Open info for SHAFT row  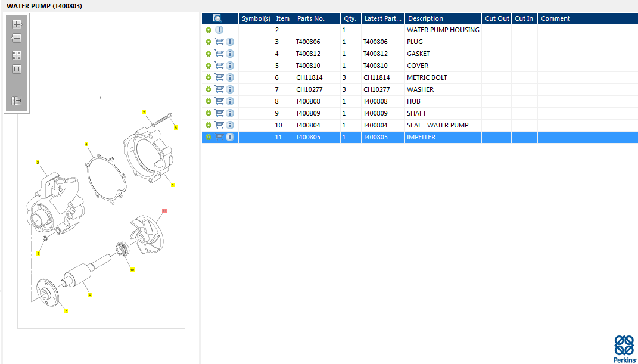point(230,113)
